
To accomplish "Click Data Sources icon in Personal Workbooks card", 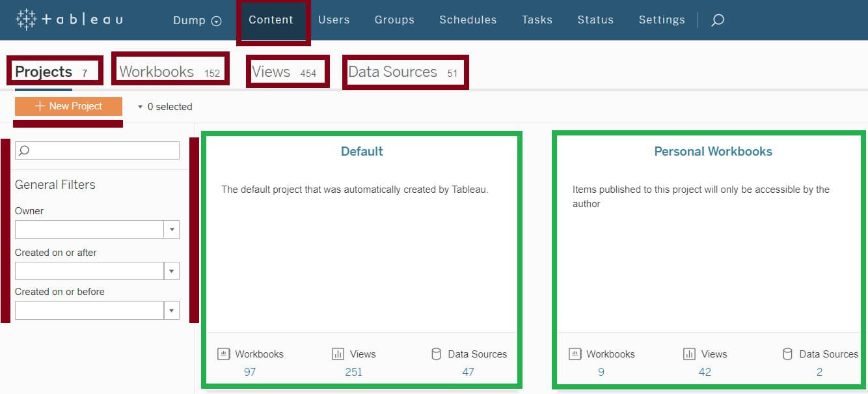I will (787, 354).
